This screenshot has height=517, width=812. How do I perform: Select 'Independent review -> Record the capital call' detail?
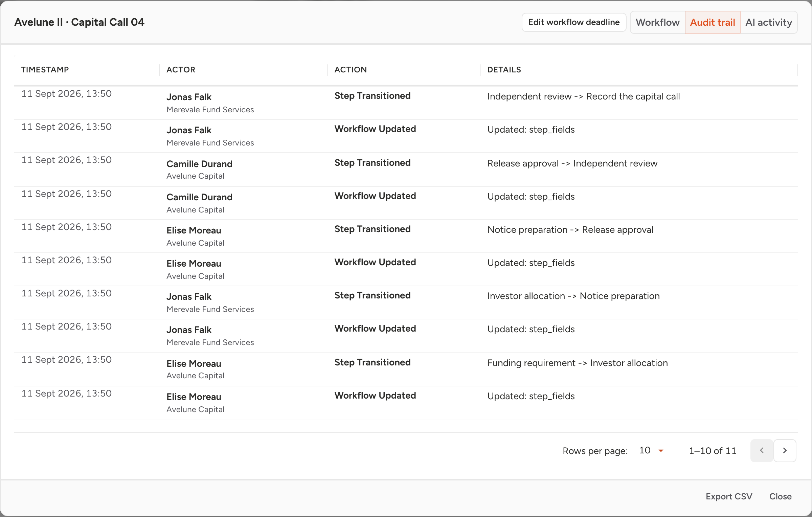[584, 96]
